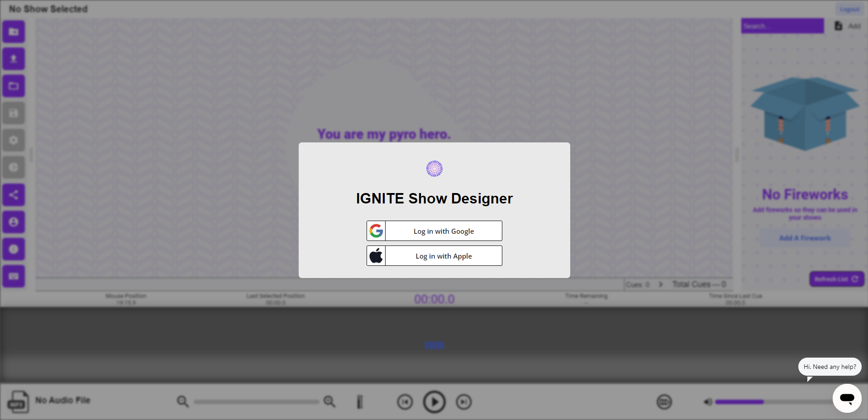
Task: Open the IGNITE splash logo firework icon
Action: (x=434, y=168)
